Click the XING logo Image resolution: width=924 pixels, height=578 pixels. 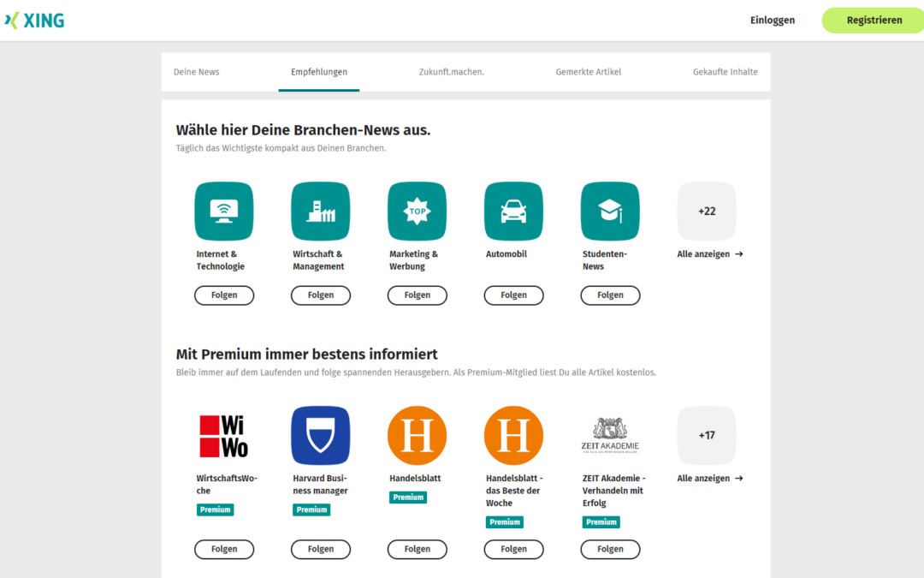point(34,20)
